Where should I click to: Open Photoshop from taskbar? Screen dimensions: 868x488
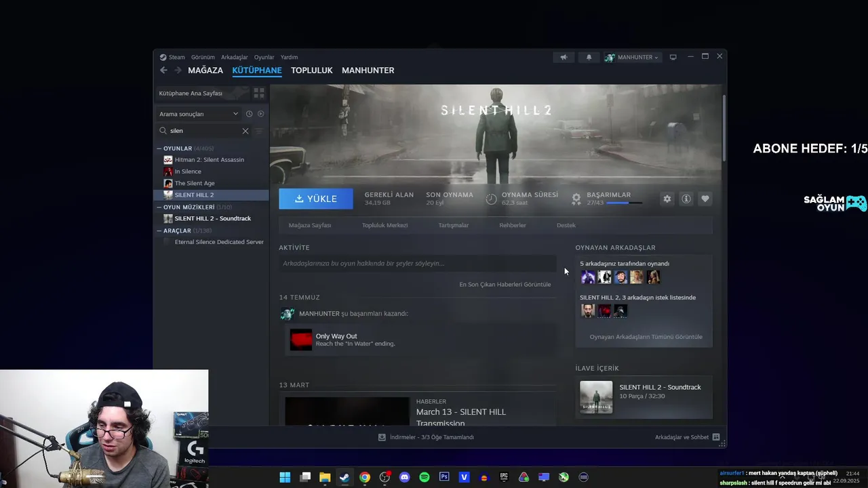(x=444, y=477)
